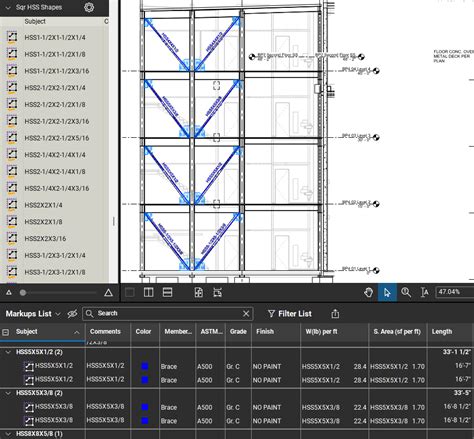
Task: Open the Sqr HSS Shapes settings gear
Action: pos(89,7)
